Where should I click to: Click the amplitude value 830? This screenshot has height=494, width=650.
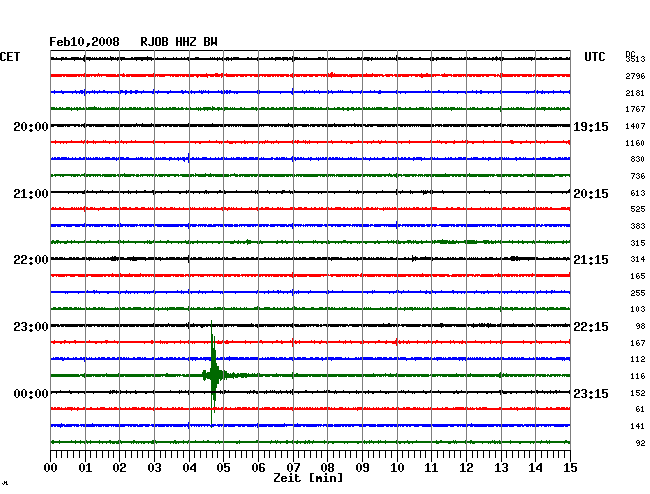(638, 159)
